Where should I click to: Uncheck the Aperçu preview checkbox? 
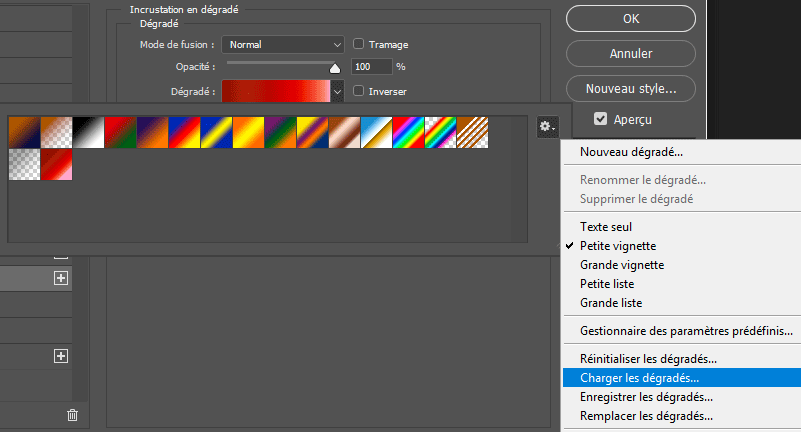click(x=600, y=119)
